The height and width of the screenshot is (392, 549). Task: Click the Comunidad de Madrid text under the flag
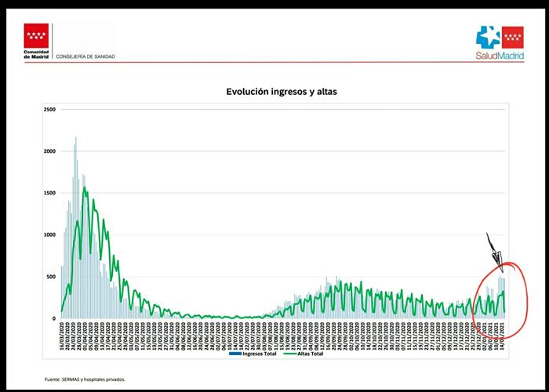pyautogui.click(x=36, y=54)
